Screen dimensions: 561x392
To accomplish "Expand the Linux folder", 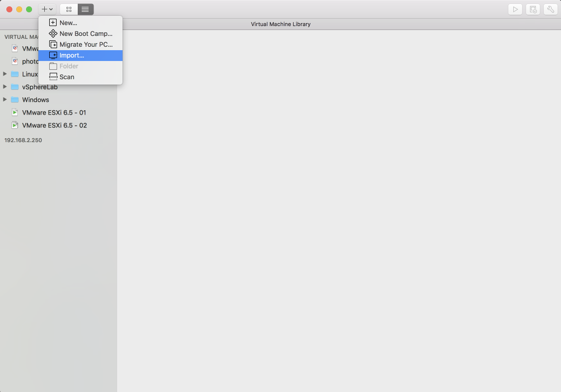I will click(x=5, y=74).
